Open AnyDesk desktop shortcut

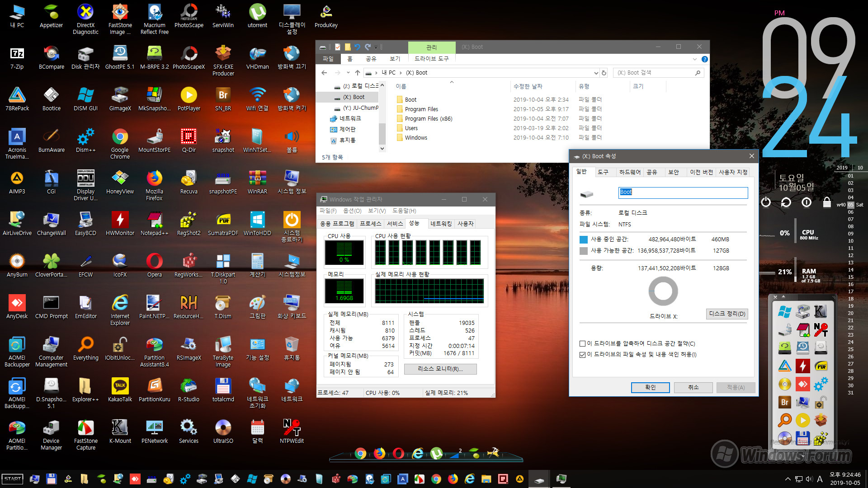17,307
